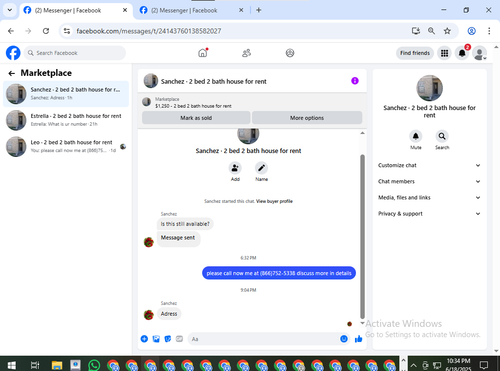Open Chrome profile icon

click(471, 31)
